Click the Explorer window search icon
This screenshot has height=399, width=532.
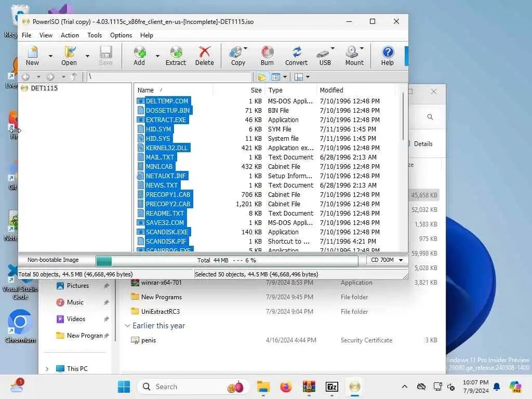430,117
